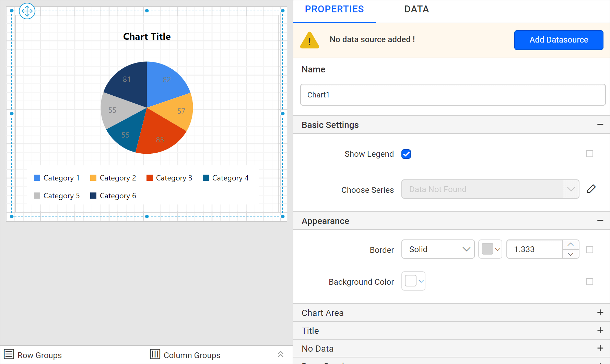Toggle the advanced checkbox beside Show Legend
Screen dimensions: 610x364
pyautogui.click(x=589, y=154)
